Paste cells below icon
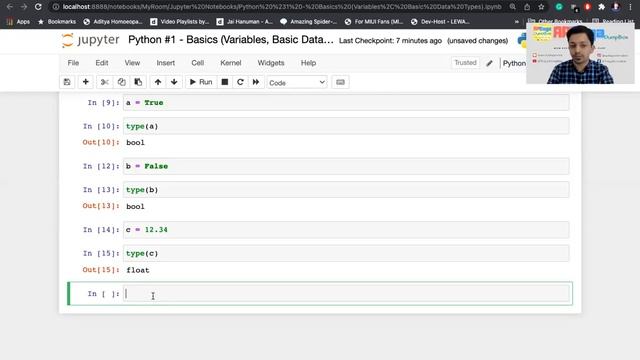Image resolution: width=640 pixels, height=360 pixels. coord(138,82)
